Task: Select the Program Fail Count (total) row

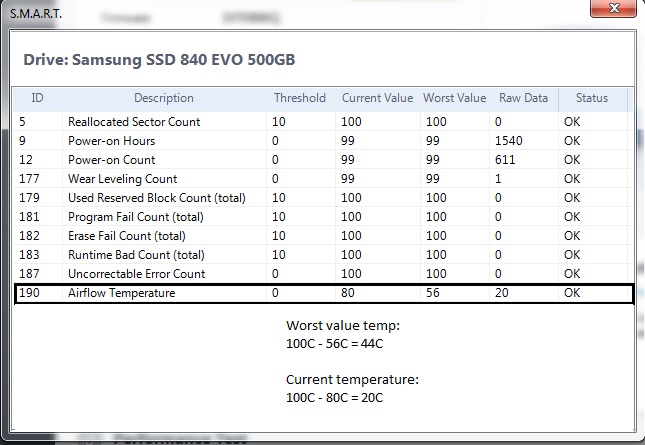Action: tap(322, 217)
